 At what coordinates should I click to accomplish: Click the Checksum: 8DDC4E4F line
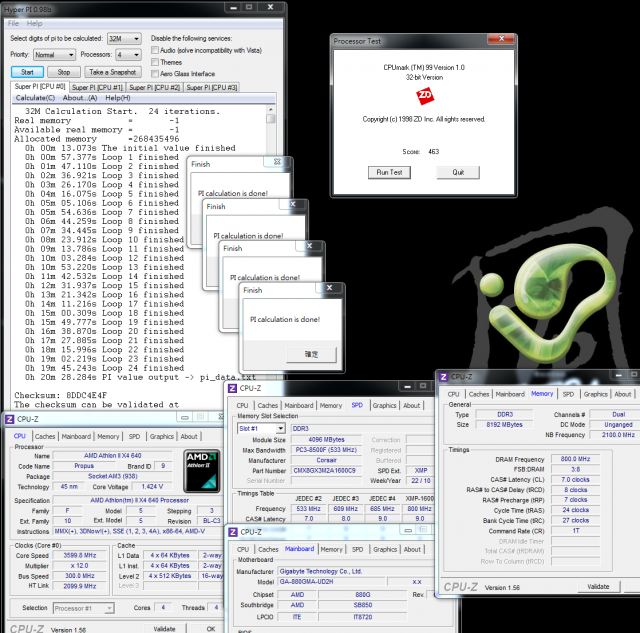point(60,395)
